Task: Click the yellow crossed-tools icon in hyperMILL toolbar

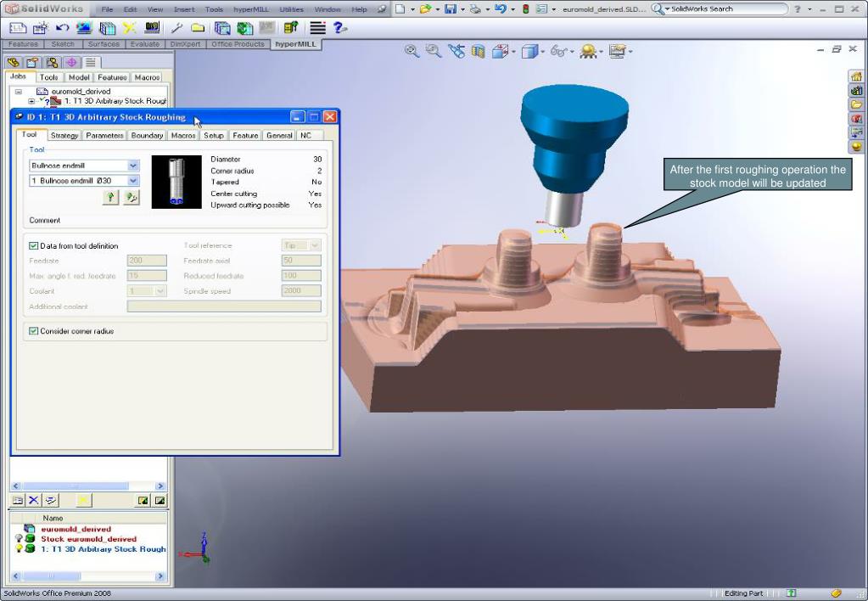Action: (130, 28)
